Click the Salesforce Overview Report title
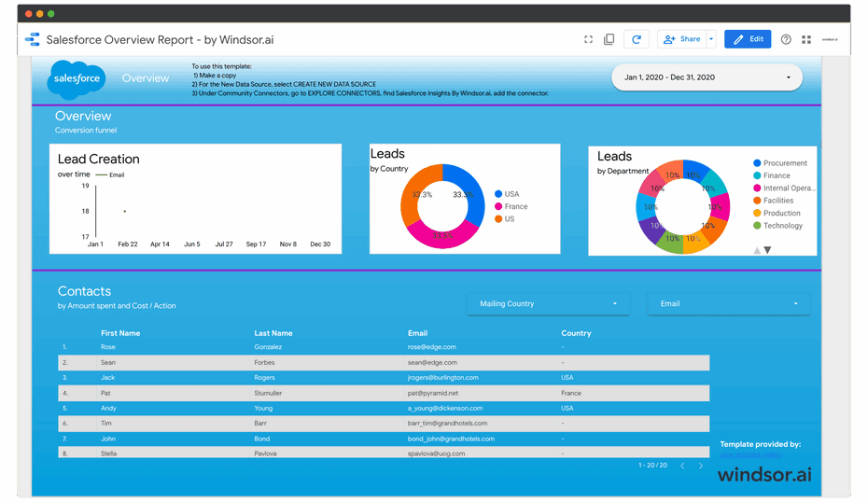Viewport: 868px width, 502px height. (160, 40)
